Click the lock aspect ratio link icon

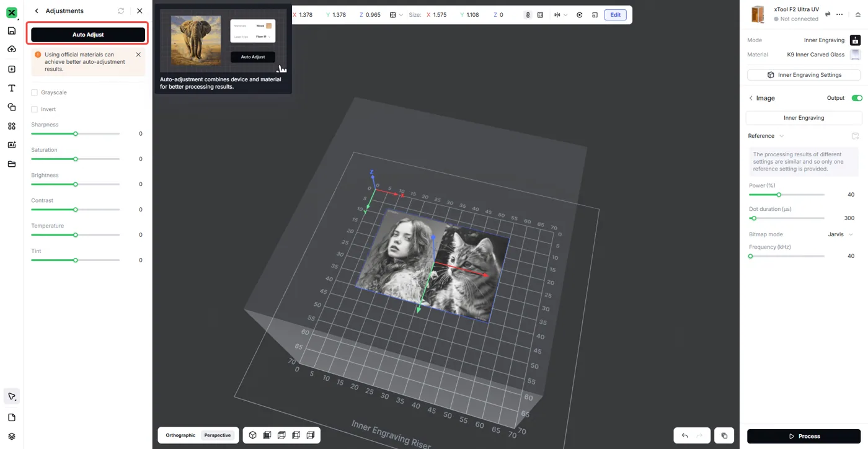528,15
